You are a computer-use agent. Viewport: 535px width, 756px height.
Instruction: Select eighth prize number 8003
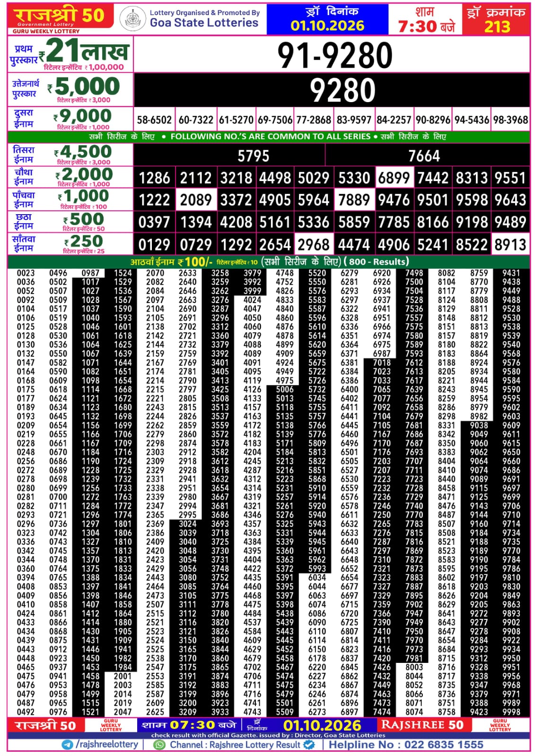(414, 667)
